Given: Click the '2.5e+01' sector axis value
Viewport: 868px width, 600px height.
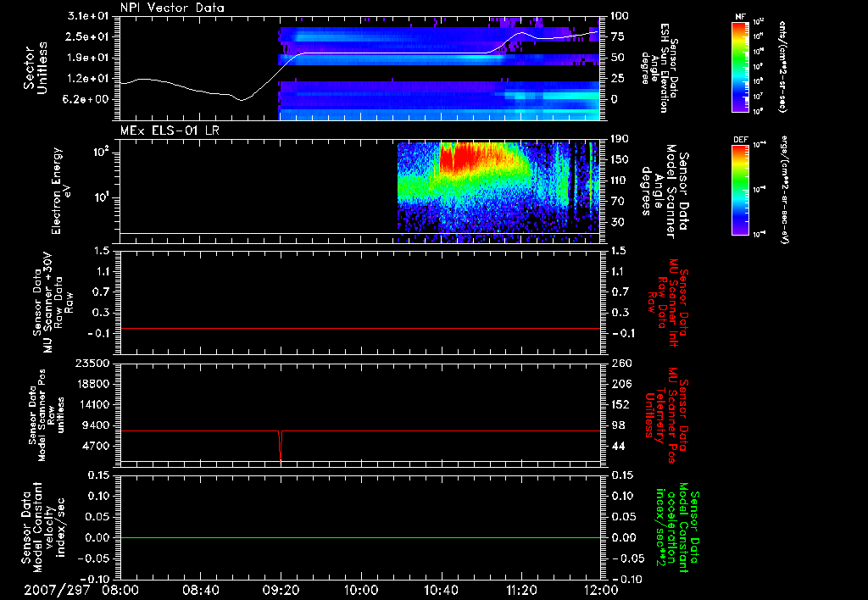Looking at the screenshot, I should tap(88, 36).
